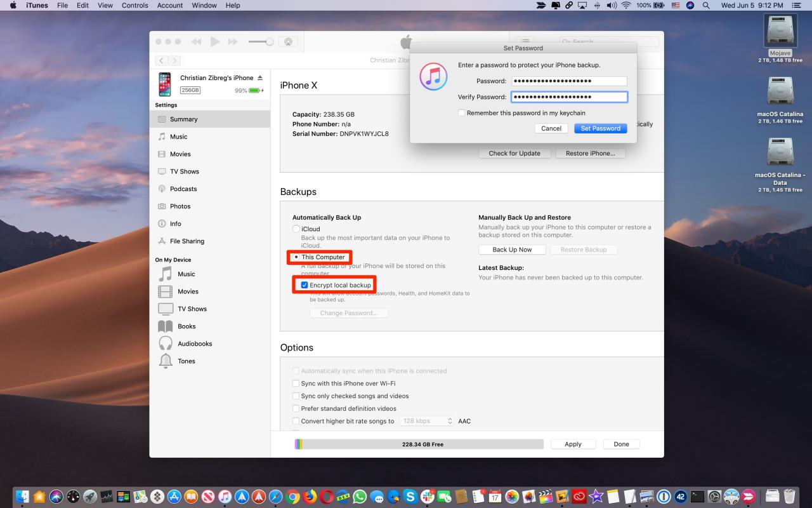Click Restore iPhone button
This screenshot has width=812, height=508.
pos(591,153)
